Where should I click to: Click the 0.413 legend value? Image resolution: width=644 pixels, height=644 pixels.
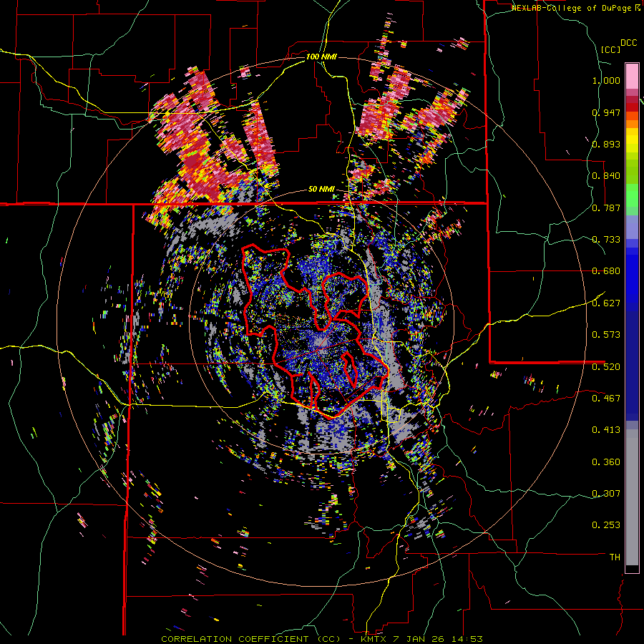606,430
